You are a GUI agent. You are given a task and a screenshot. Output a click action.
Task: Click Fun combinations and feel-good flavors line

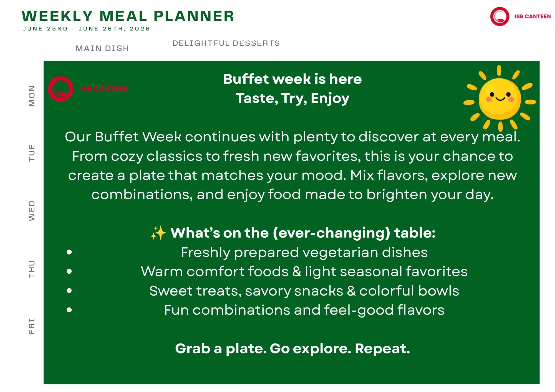pos(304,310)
